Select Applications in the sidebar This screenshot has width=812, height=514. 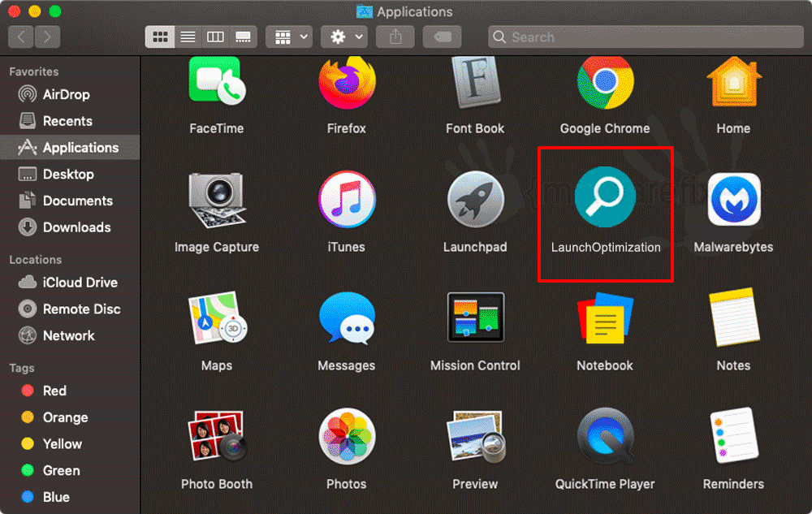70,148
